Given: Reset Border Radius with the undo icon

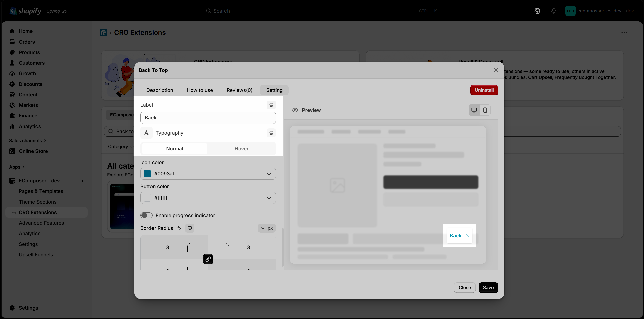Looking at the screenshot, I should click(179, 228).
